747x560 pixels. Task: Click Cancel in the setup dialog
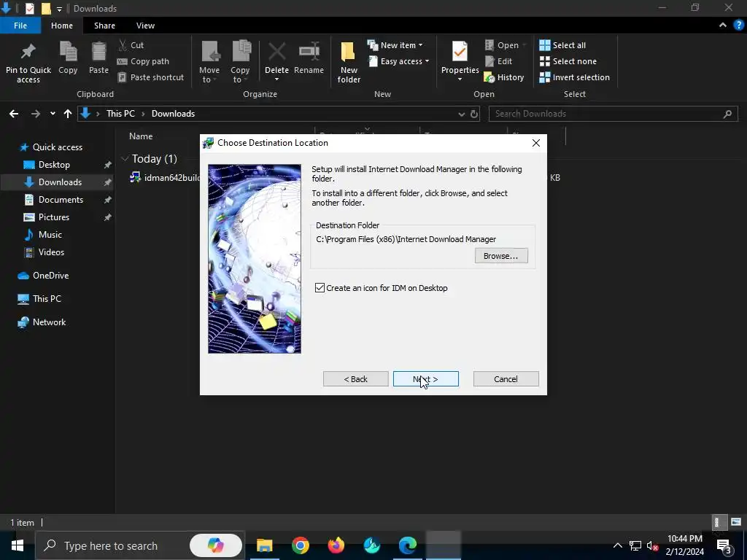pyautogui.click(x=506, y=379)
